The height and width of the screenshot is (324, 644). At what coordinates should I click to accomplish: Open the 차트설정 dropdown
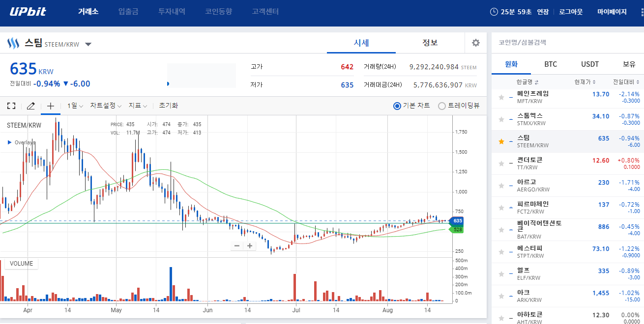coord(106,106)
